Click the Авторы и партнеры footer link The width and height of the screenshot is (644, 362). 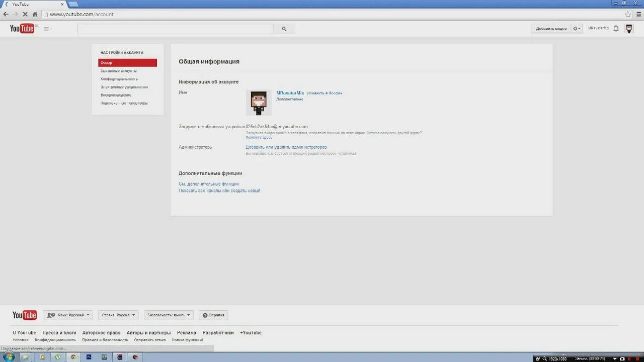(148, 333)
